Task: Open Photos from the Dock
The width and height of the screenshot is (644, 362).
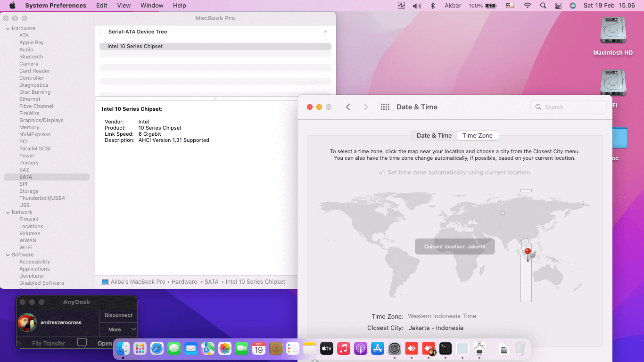Action: [x=225, y=348]
